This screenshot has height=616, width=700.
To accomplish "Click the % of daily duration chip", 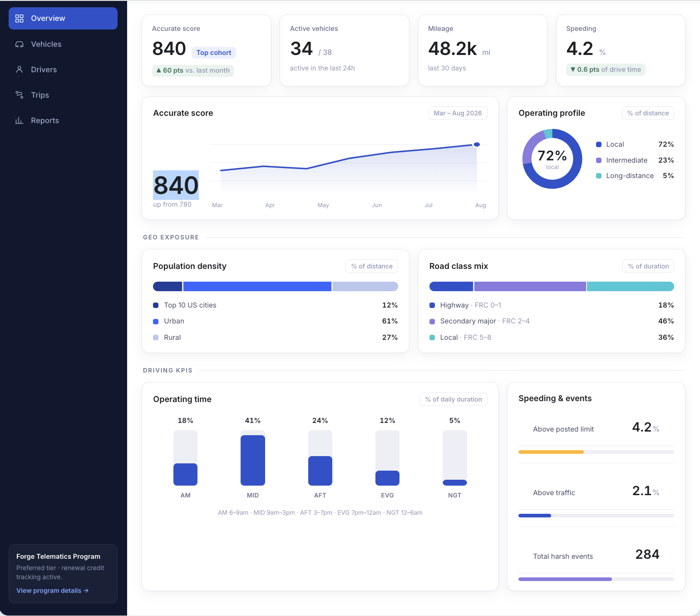I will click(454, 399).
